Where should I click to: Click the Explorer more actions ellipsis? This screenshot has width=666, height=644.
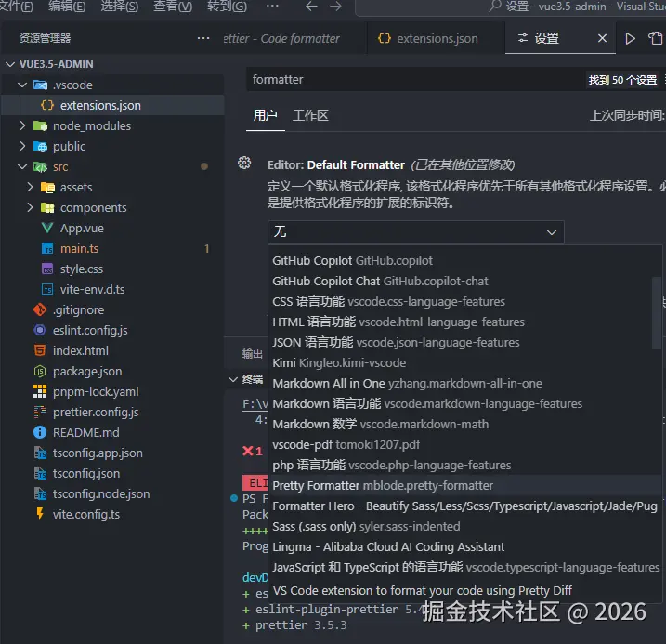(203, 38)
